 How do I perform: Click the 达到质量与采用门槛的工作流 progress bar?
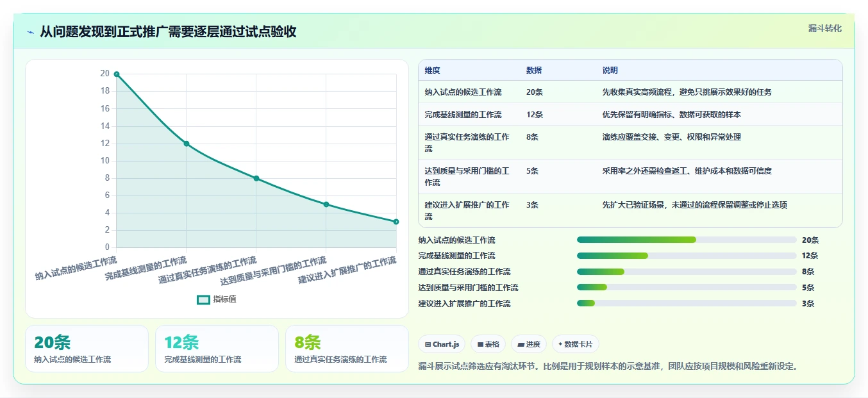click(687, 288)
